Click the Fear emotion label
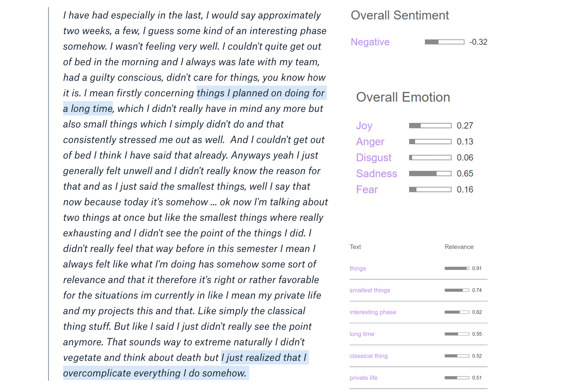 (x=367, y=189)
